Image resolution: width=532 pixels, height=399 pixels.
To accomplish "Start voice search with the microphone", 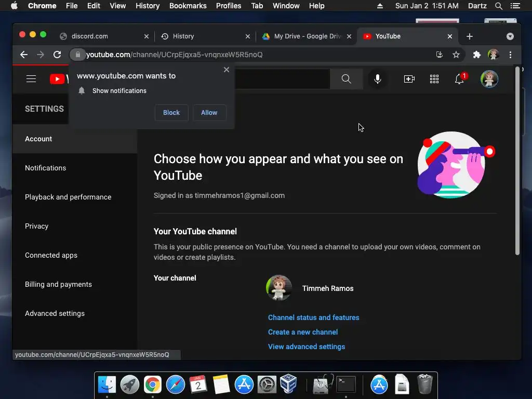I will click(377, 79).
